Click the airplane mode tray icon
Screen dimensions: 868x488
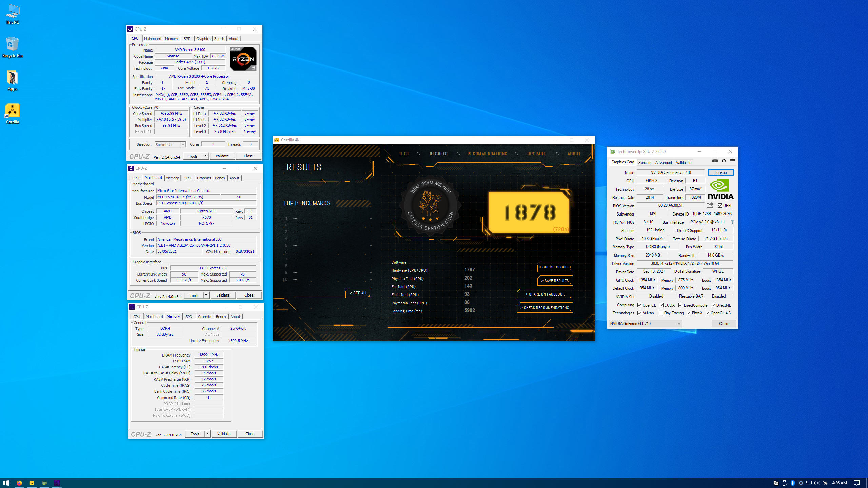point(825,483)
